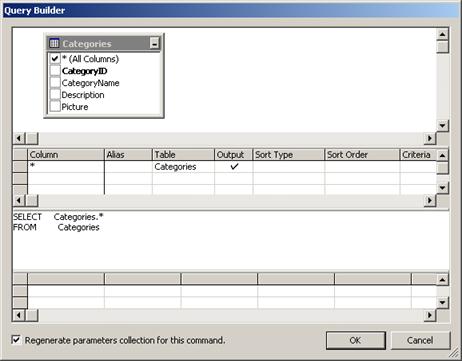
Task: Click the Sort Order cell for * row
Action: point(362,166)
